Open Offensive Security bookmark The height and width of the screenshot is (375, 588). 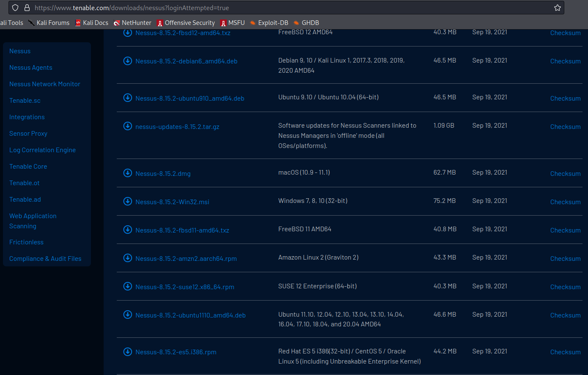coord(186,23)
